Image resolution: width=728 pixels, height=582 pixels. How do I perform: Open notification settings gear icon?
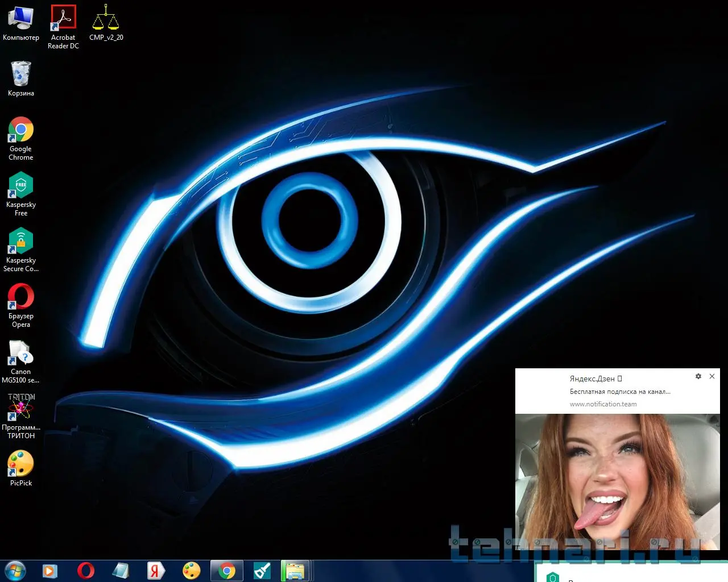(x=698, y=376)
